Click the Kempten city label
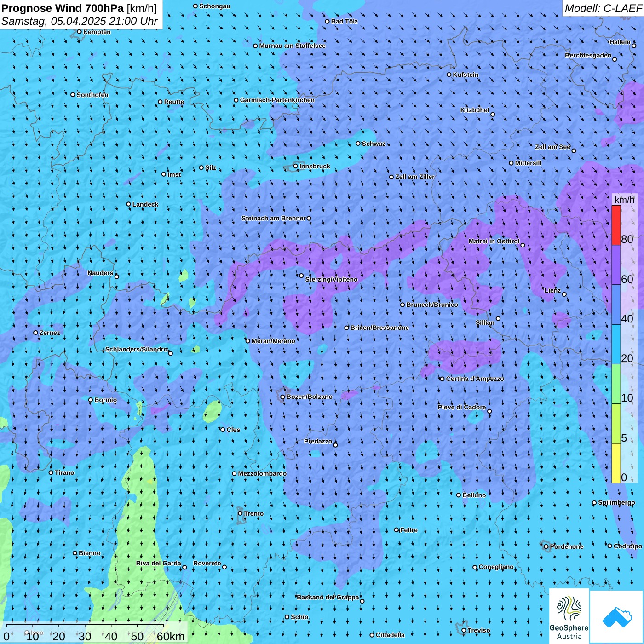The width and height of the screenshot is (644, 644). (97, 32)
